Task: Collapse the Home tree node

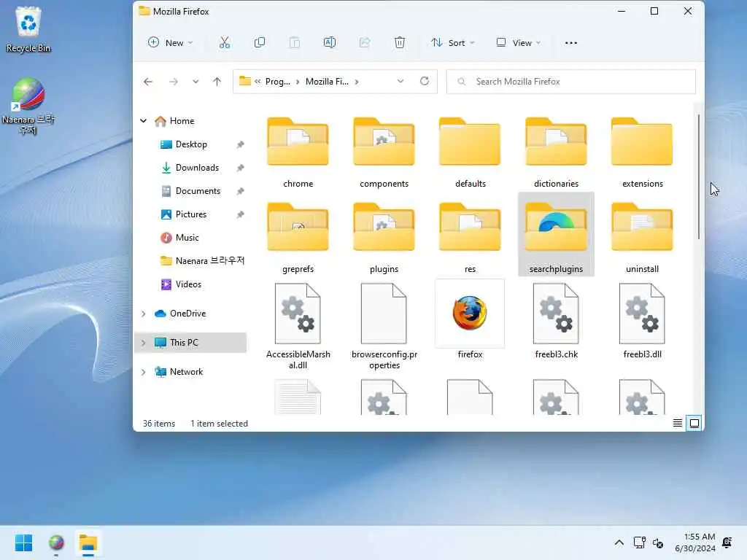Action: [144, 121]
